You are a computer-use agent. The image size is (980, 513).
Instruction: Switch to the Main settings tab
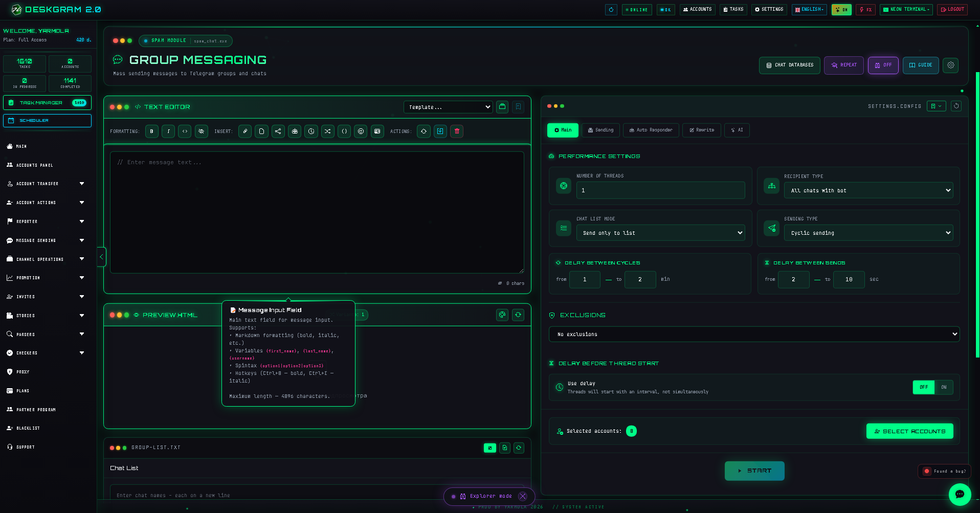tap(563, 130)
